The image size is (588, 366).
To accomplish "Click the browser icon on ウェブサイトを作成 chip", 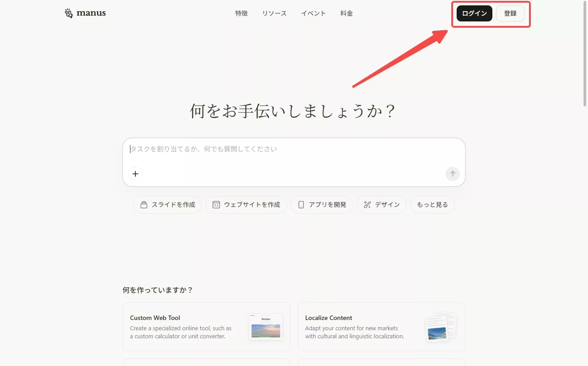I will click(216, 204).
